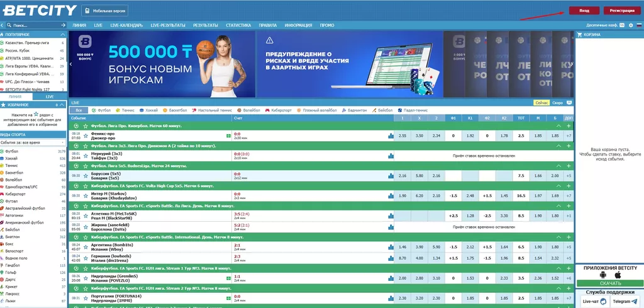Click plus icon on BudnesLiga league header
644x308 pixels.
point(569,166)
